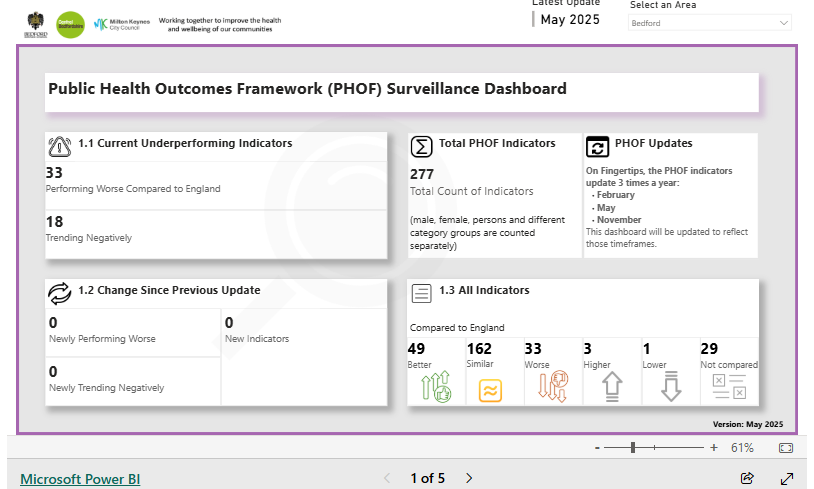The width and height of the screenshot is (814, 489).
Task: Open the Select an Area dropdown
Action: click(710, 23)
